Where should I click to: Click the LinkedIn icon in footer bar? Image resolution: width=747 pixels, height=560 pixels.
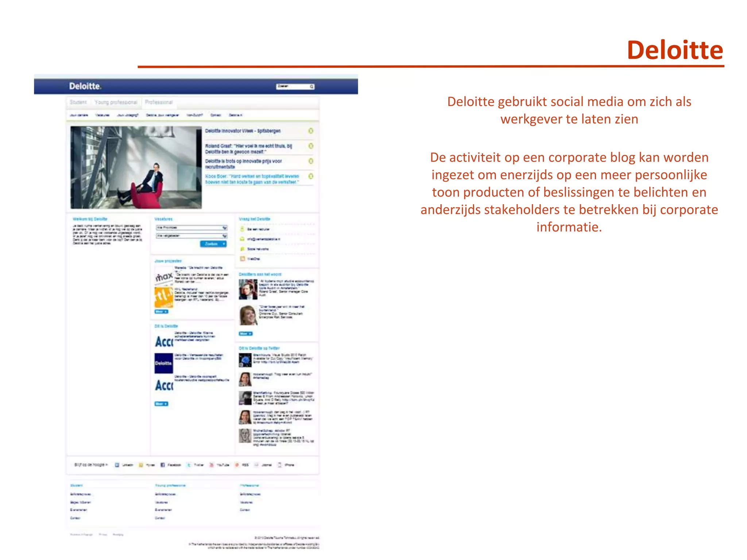pyautogui.click(x=117, y=465)
